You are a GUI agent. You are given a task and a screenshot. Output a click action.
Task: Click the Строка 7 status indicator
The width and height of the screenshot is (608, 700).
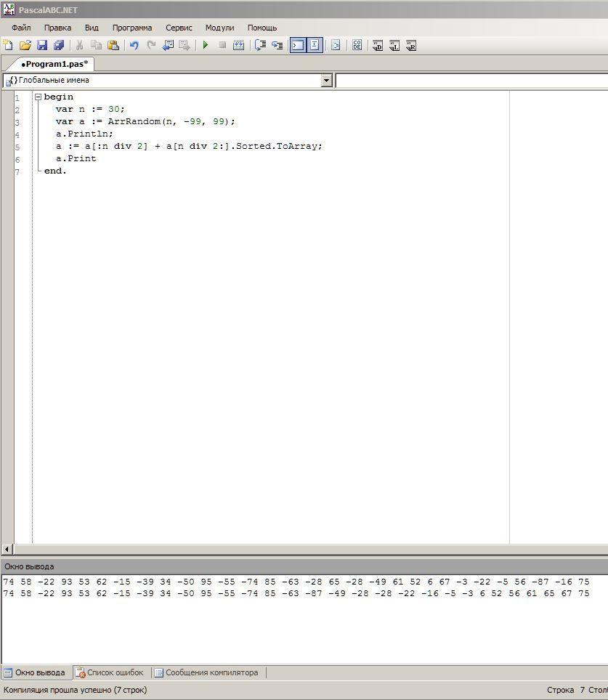[566, 690]
